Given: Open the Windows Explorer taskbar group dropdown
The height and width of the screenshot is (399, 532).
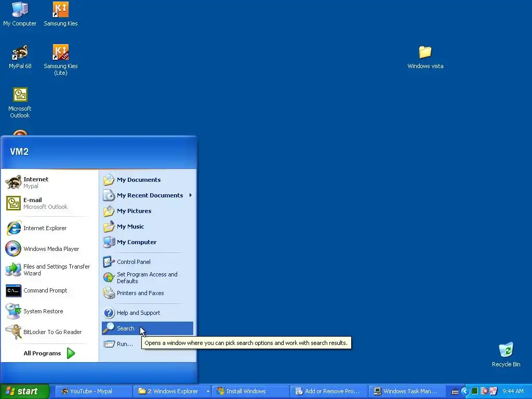Looking at the screenshot, I should click(x=208, y=391).
